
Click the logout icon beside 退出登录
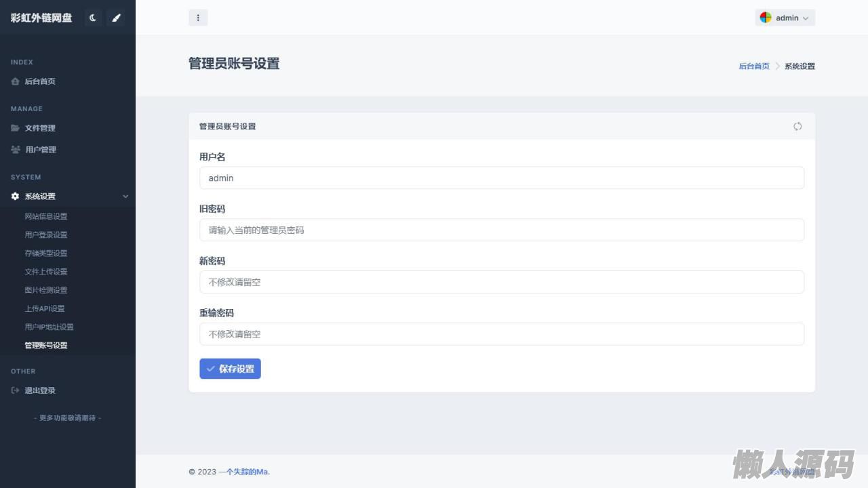16,390
